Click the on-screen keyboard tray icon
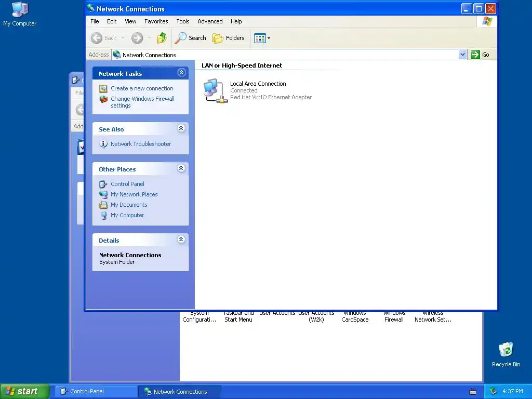This screenshot has width=532, height=399. (x=473, y=392)
